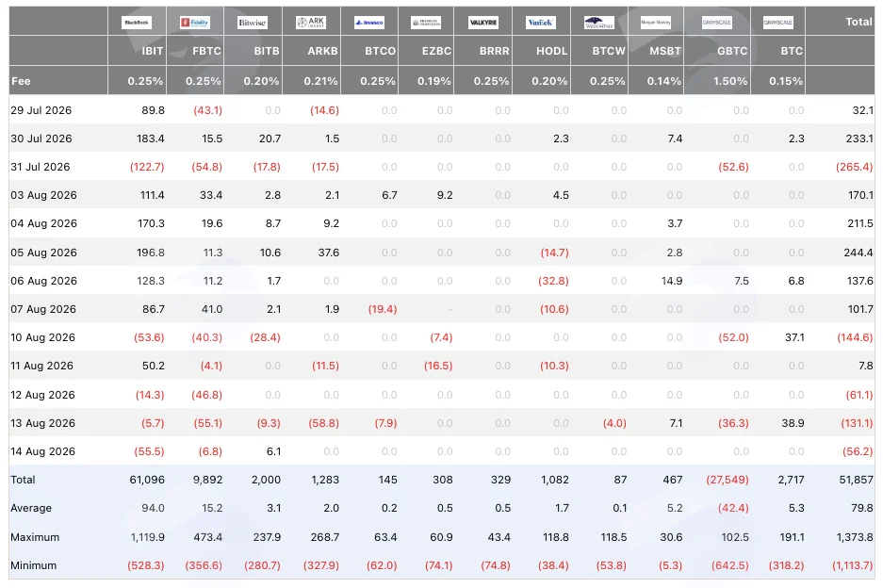Click the (642.5) GBTC minimum

click(x=729, y=565)
